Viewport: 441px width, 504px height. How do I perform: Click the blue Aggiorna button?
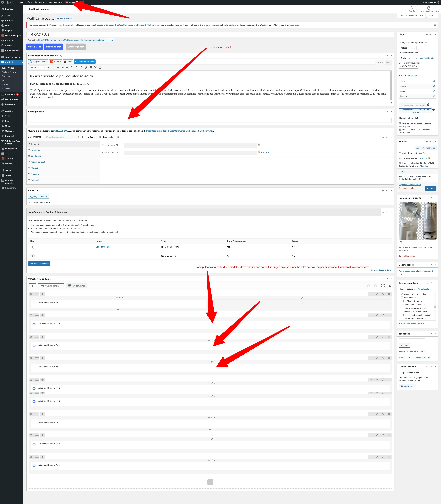tap(430, 188)
